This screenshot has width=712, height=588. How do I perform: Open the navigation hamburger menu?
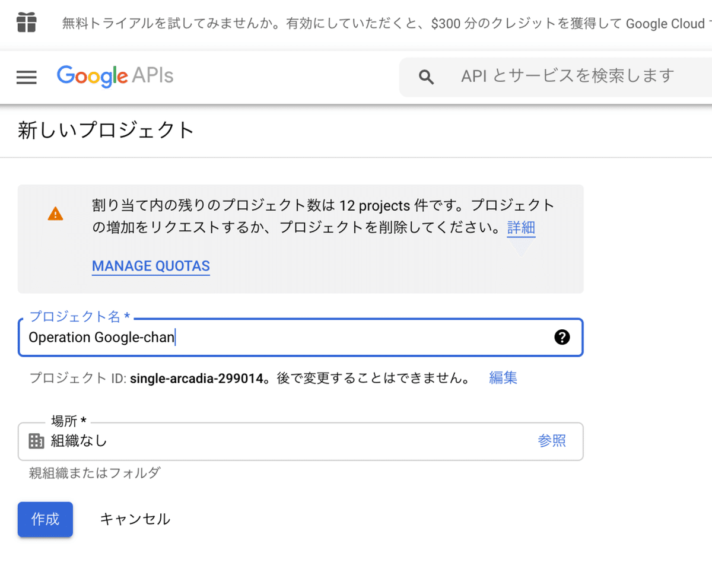click(x=26, y=77)
